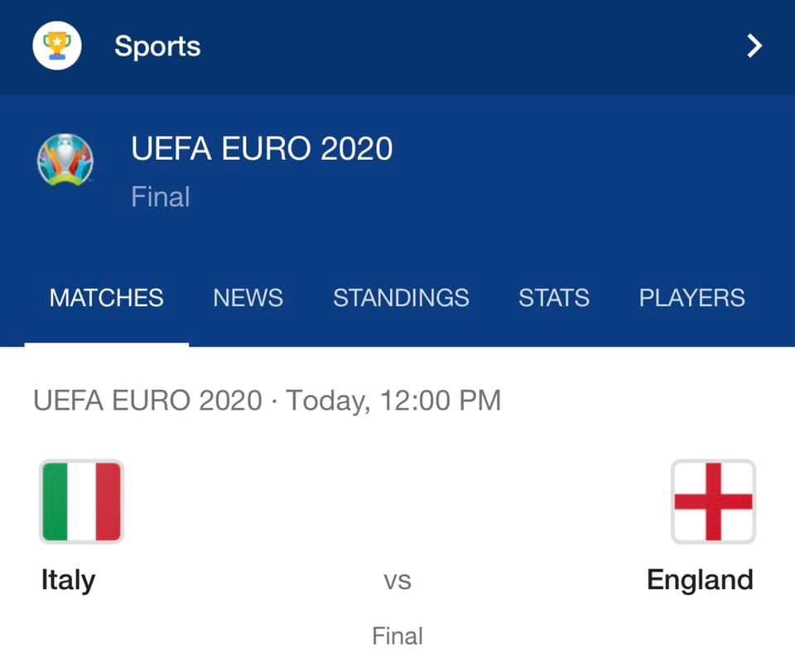Click the UEFA EURO 2020 title text

click(262, 148)
